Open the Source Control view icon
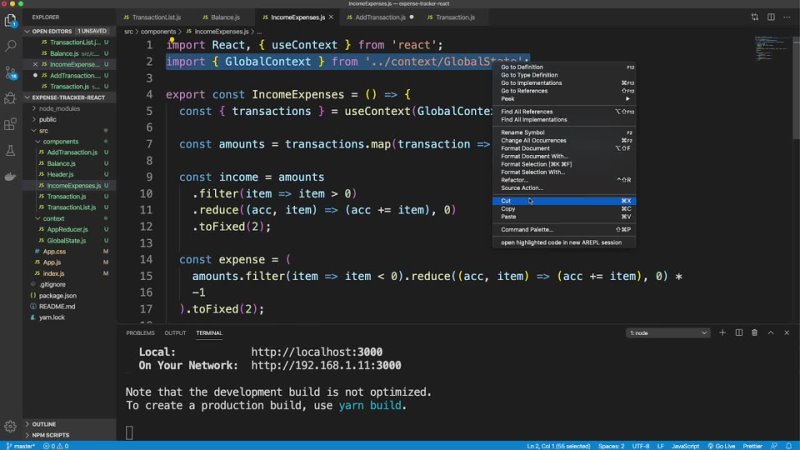Screen dimensions: 800x450 pos(10,72)
